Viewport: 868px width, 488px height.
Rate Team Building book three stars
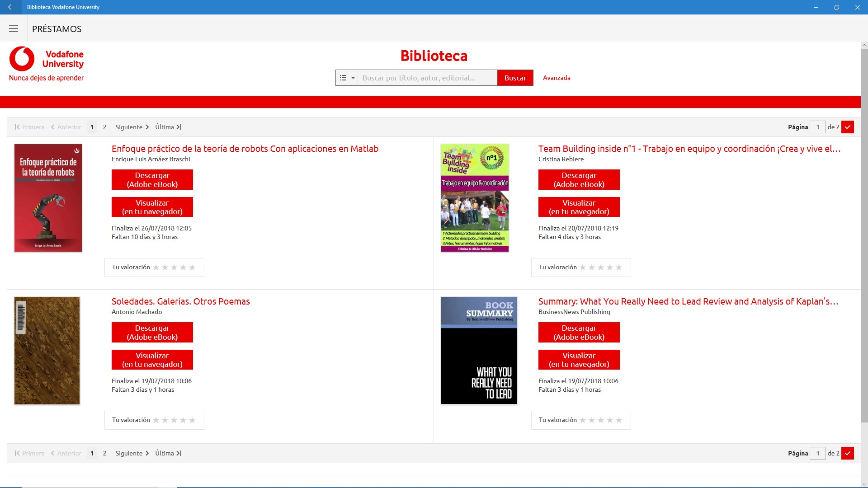pyautogui.click(x=601, y=267)
